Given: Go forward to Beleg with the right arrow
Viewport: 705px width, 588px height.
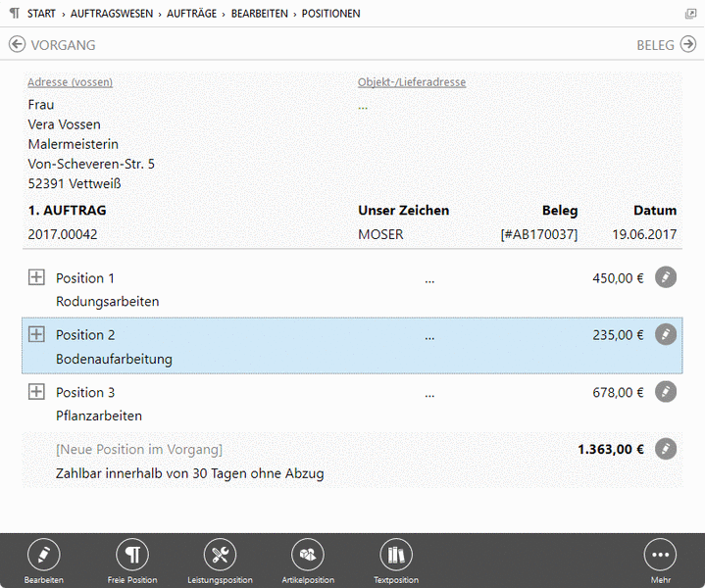Looking at the screenshot, I should pyautogui.click(x=688, y=44).
